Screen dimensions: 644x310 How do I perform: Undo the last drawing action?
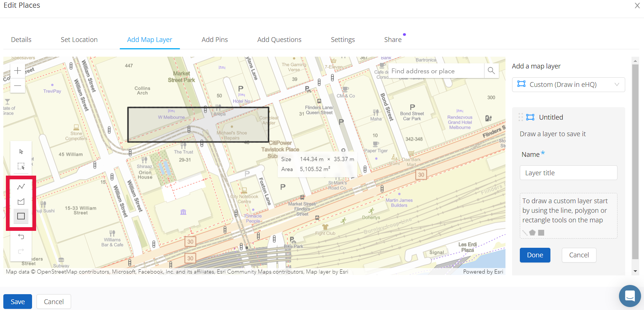21,236
